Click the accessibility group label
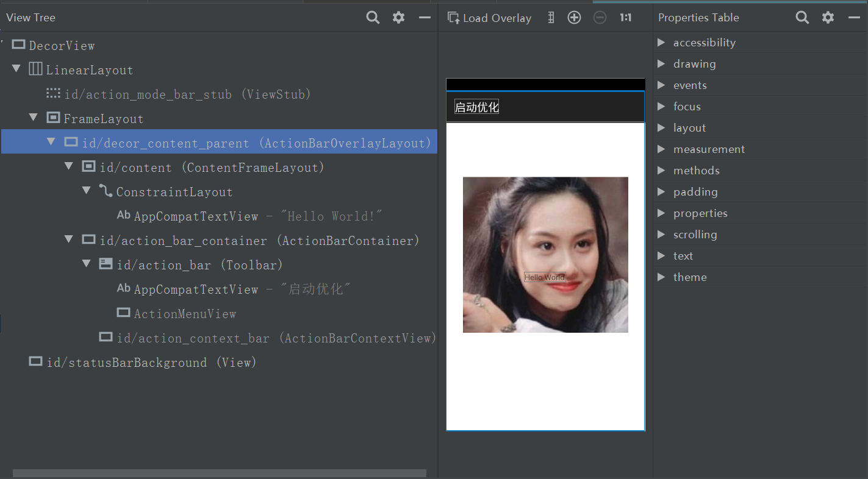The width and height of the screenshot is (868, 479). 705,43
